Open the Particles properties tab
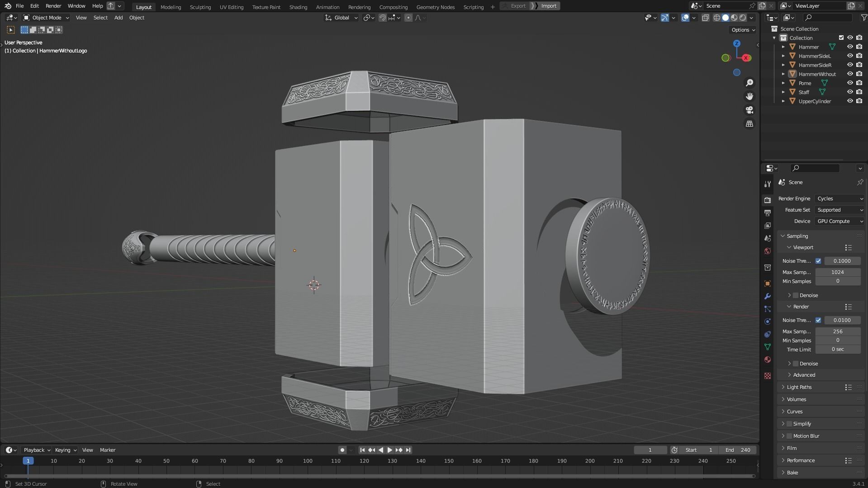Screen dimensions: 868x488 768,309
